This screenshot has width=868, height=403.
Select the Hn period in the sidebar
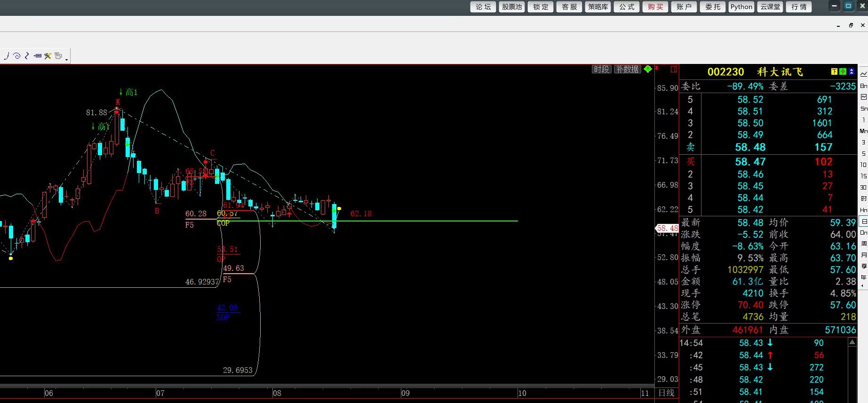pos(864,210)
